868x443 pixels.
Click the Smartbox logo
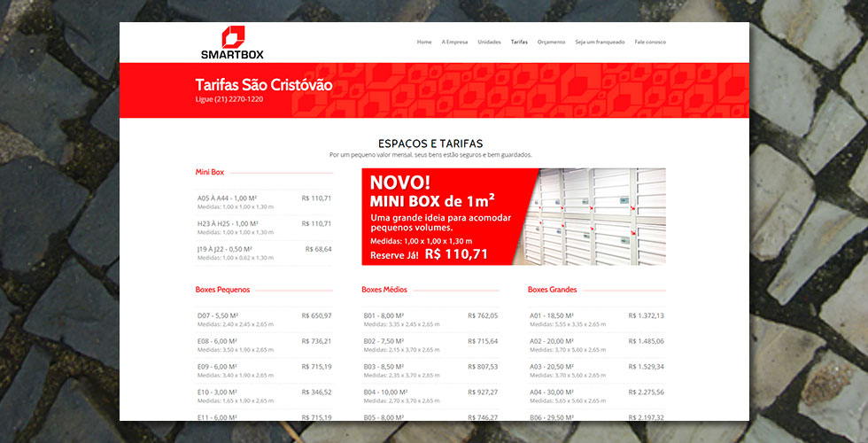(x=232, y=43)
